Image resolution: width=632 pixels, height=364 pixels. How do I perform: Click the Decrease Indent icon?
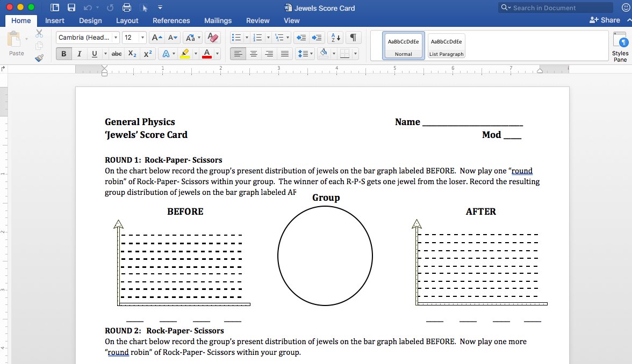tap(301, 38)
